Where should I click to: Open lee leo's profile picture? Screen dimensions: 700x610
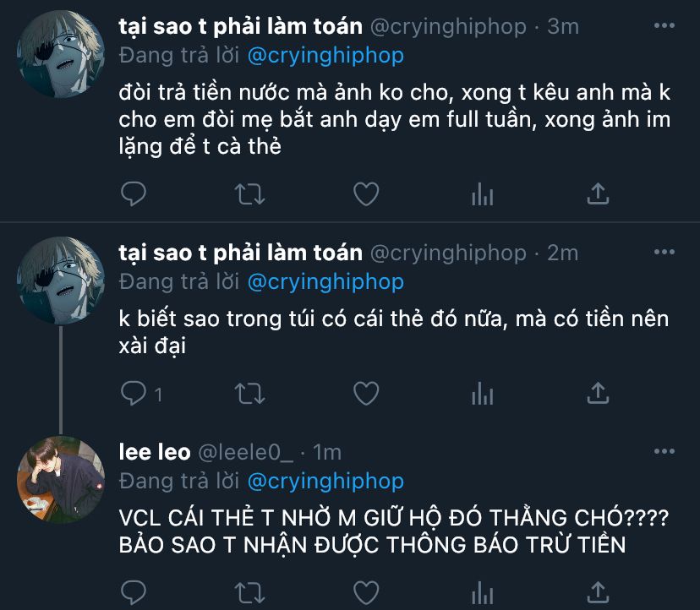click(61, 479)
